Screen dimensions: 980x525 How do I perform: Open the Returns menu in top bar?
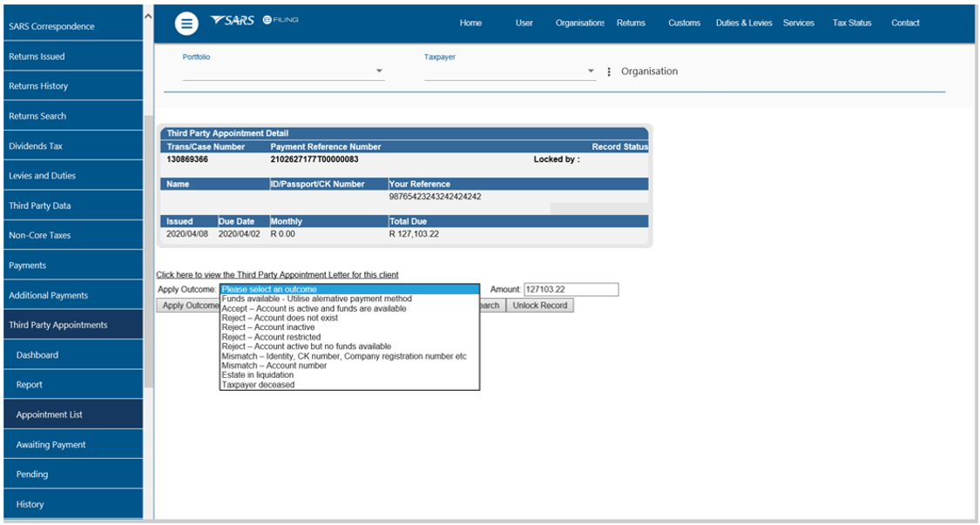631,24
